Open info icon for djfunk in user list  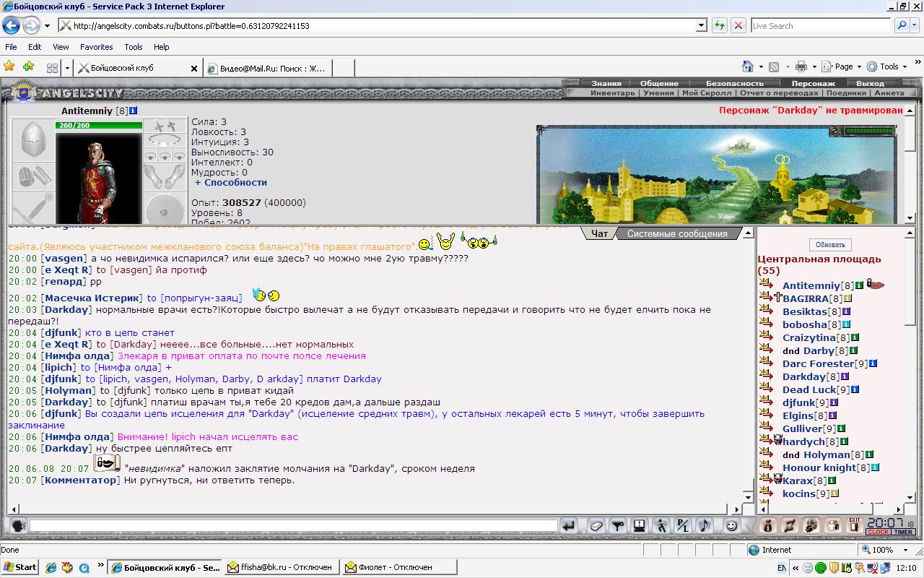(x=834, y=402)
